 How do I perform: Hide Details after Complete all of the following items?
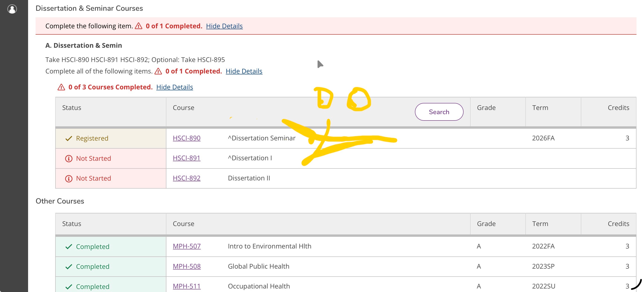tap(244, 71)
